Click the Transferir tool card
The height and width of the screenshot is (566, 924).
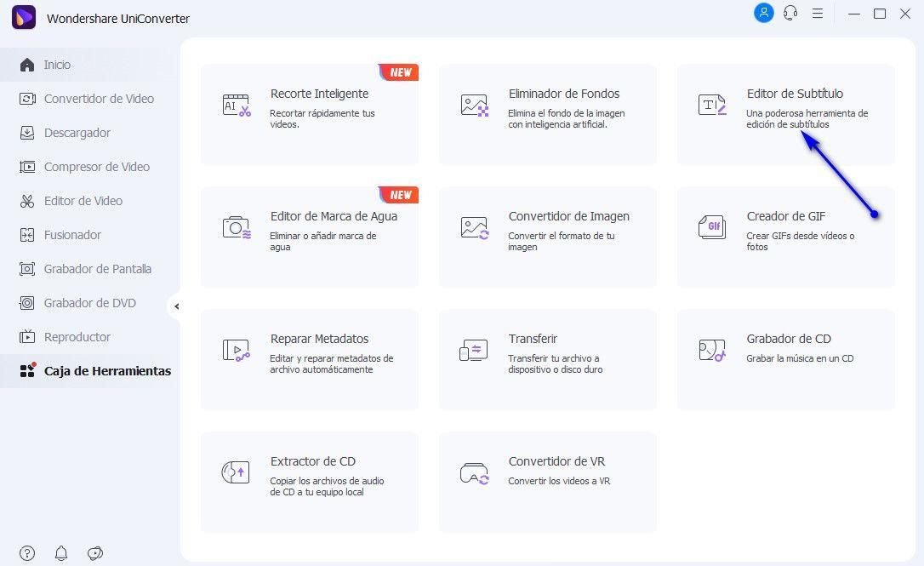tap(547, 360)
